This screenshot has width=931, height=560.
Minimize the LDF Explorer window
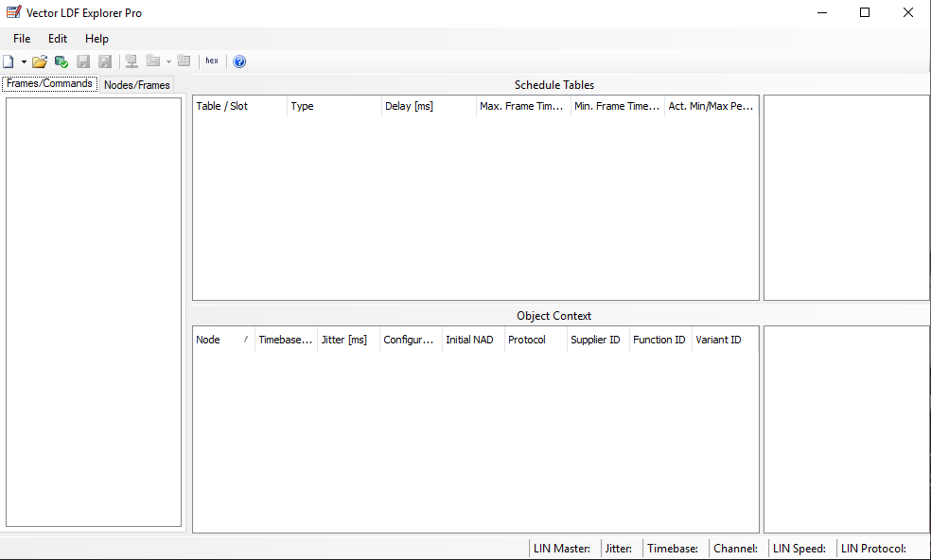click(822, 12)
